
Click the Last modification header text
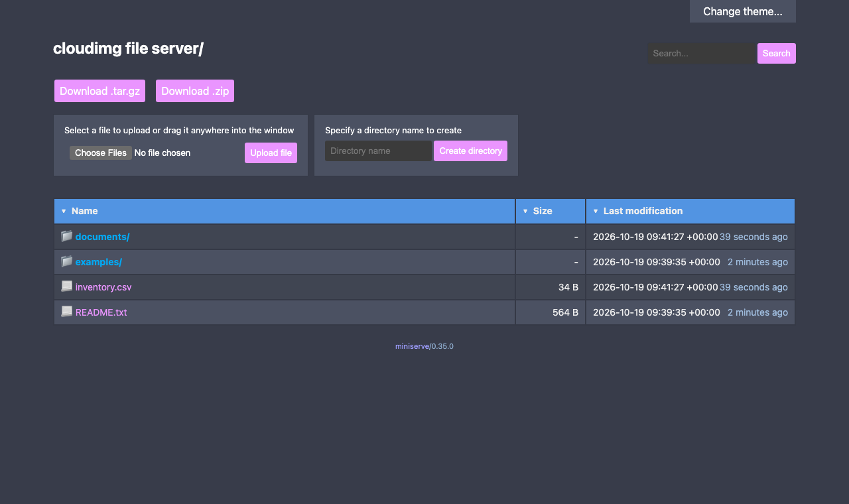click(643, 211)
